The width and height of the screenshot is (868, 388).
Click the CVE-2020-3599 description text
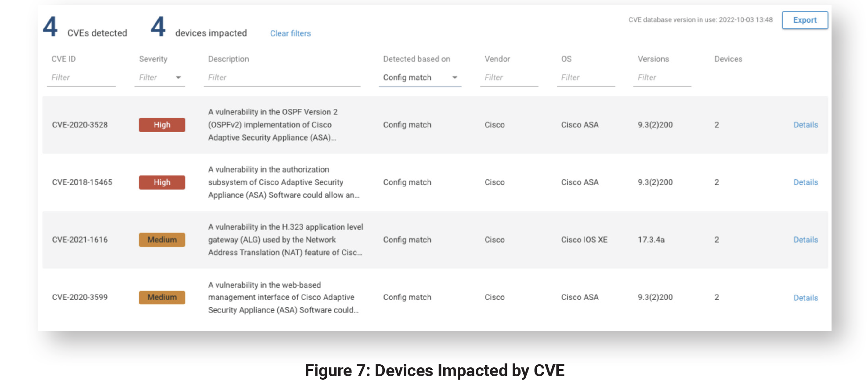point(283,297)
